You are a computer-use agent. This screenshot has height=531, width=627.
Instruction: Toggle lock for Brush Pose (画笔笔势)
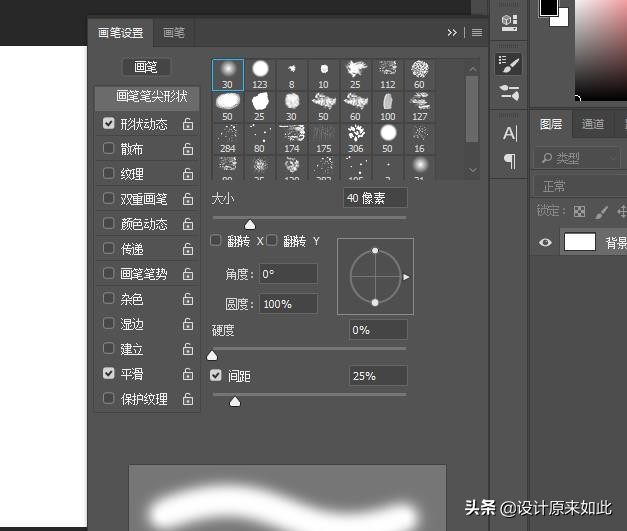pos(188,274)
